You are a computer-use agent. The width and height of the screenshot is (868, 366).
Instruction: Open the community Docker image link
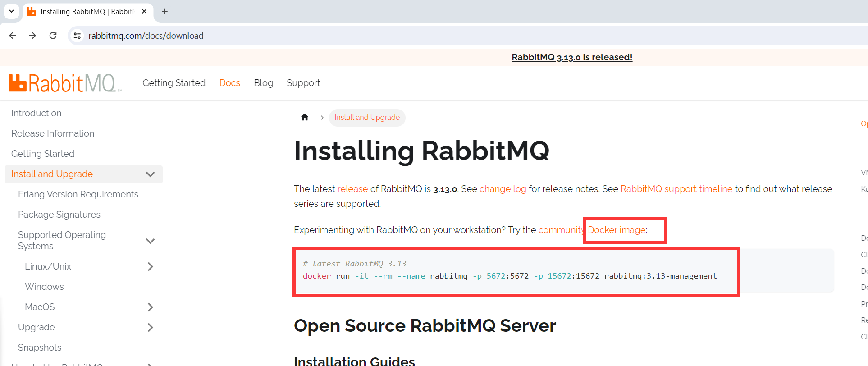click(592, 230)
